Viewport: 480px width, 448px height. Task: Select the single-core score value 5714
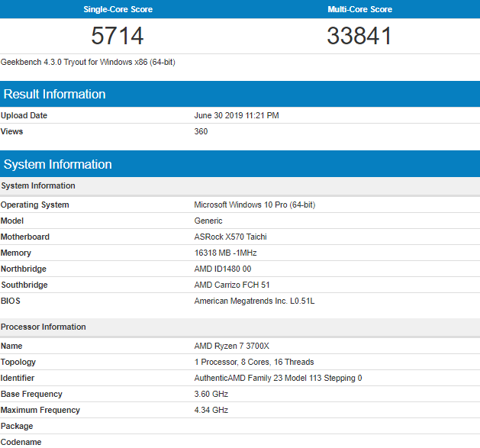(118, 36)
